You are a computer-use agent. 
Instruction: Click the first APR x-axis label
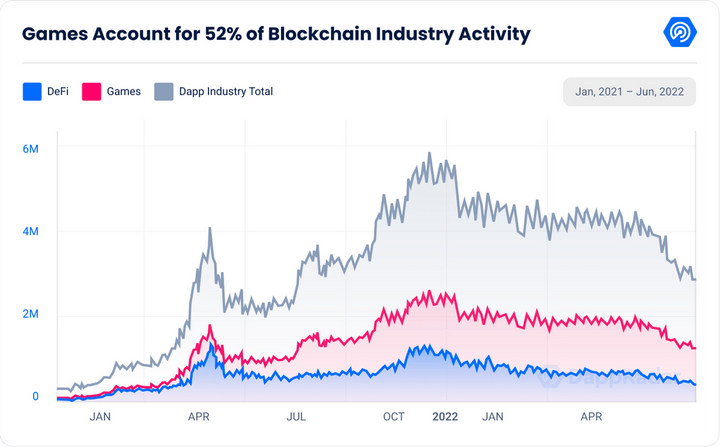(x=198, y=417)
